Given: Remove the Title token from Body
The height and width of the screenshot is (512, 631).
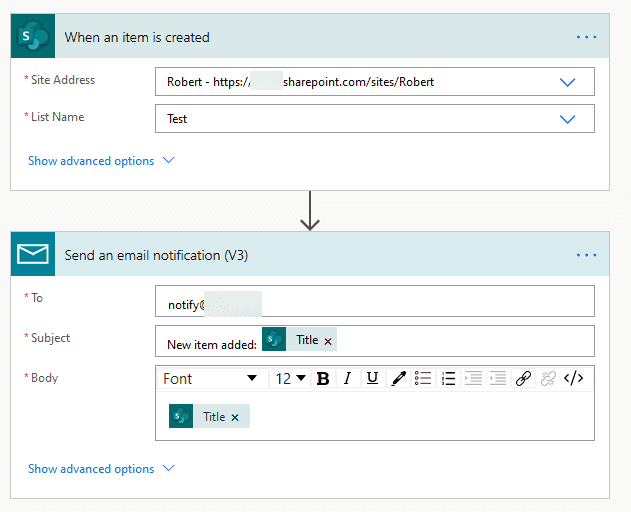Looking at the screenshot, I should (x=235, y=418).
